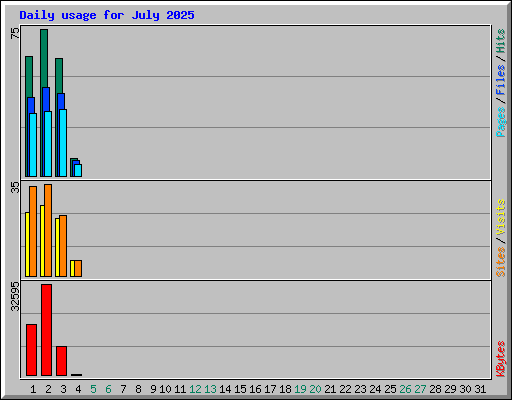The height and width of the screenshot is (400, 512).
Task: Click weekend day '20' on the x-axis
Action: tap(315, 389)
